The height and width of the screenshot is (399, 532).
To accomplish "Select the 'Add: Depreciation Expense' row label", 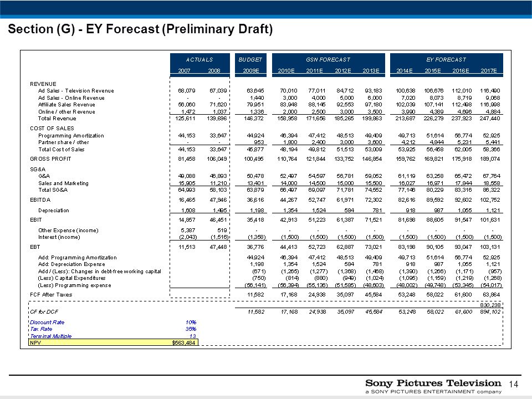I will (71, 264).
